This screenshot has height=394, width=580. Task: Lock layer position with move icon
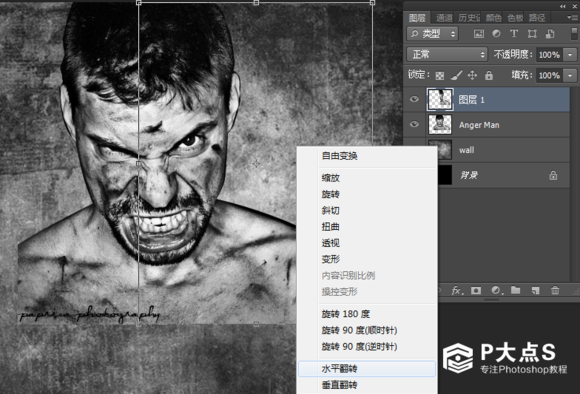point(472,75)
